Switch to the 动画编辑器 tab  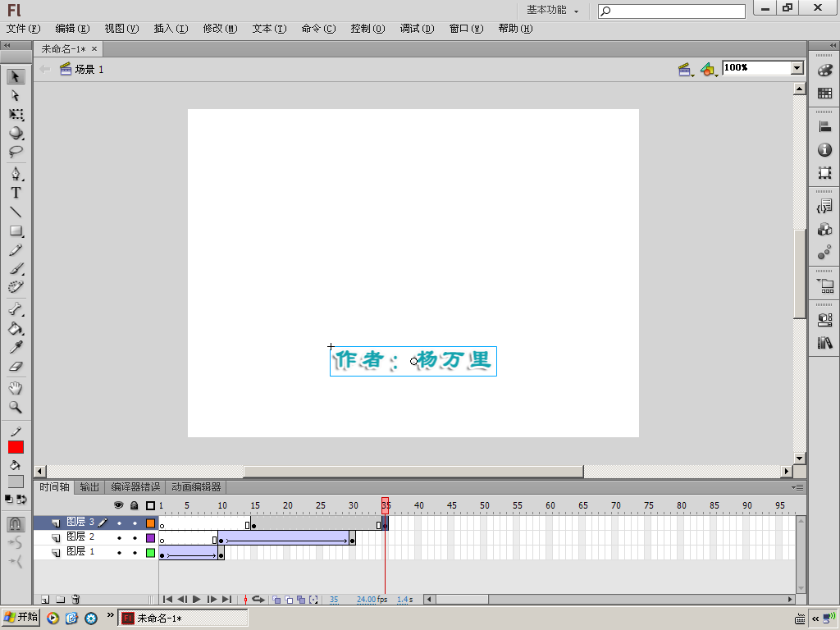[196, 487]
